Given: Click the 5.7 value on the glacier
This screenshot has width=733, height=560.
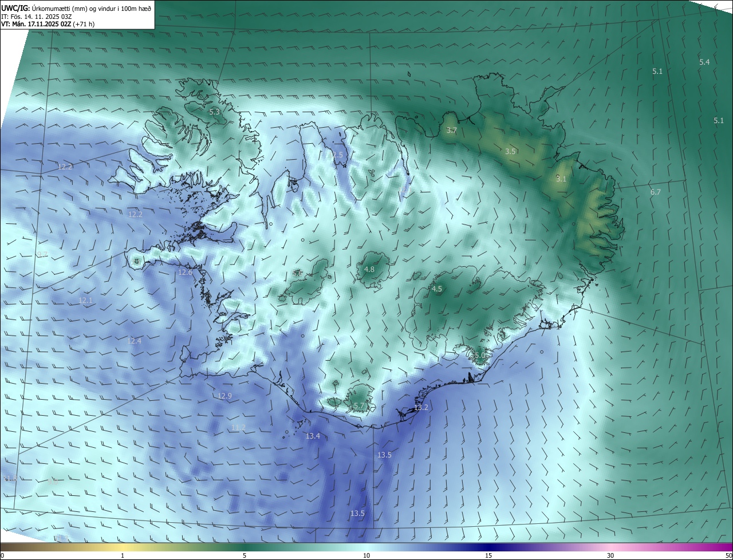Looking at the screenshot, I should (x=359, y=406).
